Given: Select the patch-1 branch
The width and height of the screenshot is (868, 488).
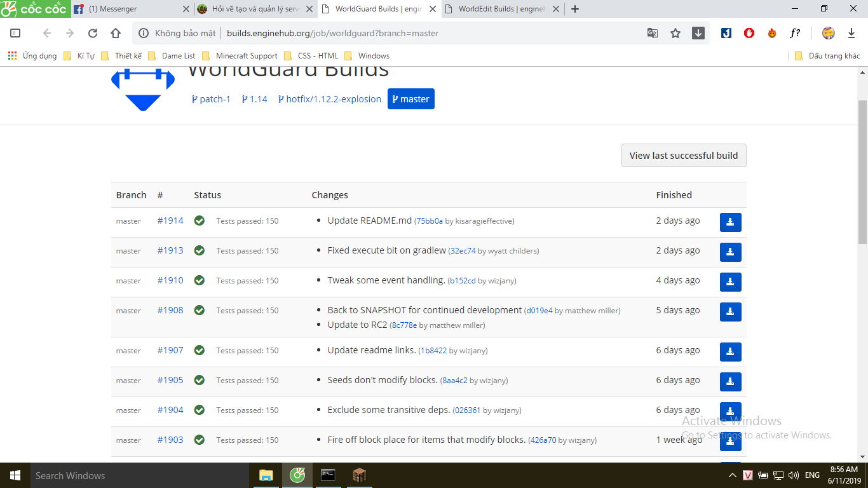Looking at the screenshot, I should coord(211,99).
